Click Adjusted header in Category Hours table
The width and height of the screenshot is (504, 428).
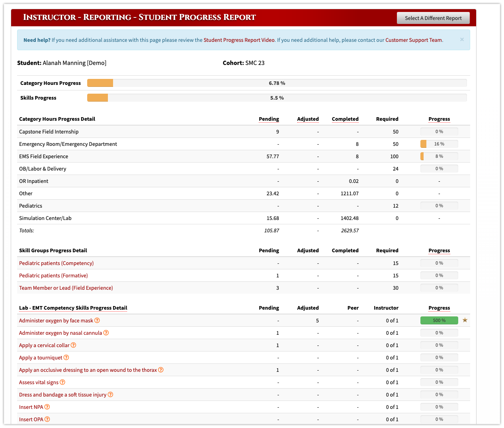click(x=308, y=119)
